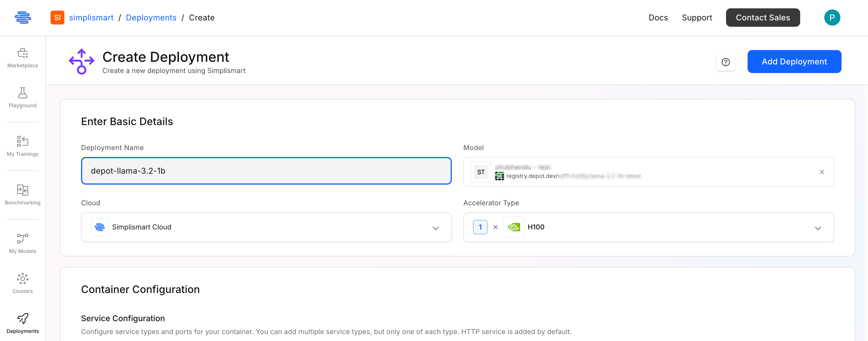Go to the Benchmarking section
Image resolution: width=868 pixels, height=341 pixels.
tap(22, 194)
